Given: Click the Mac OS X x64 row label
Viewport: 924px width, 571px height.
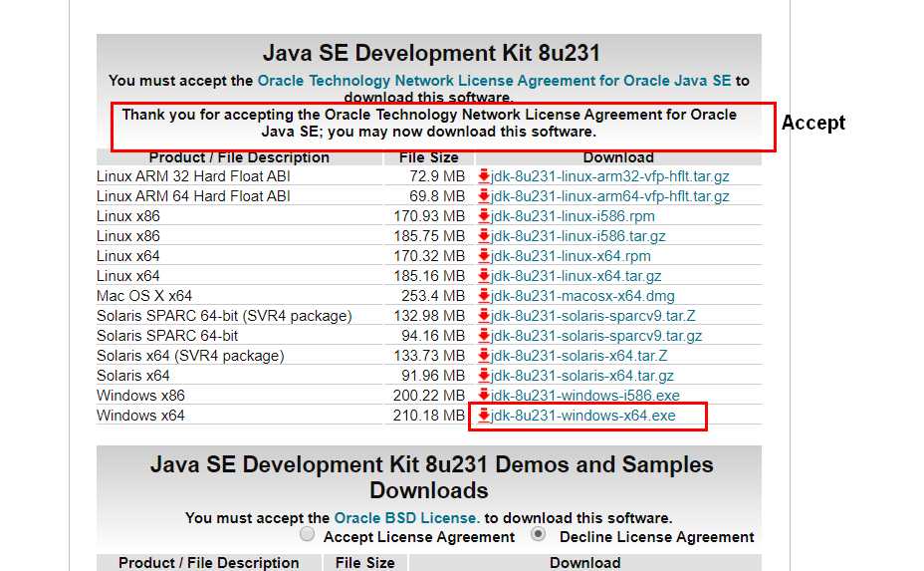Looking at the screenshot, I should (x=144, y=296).
